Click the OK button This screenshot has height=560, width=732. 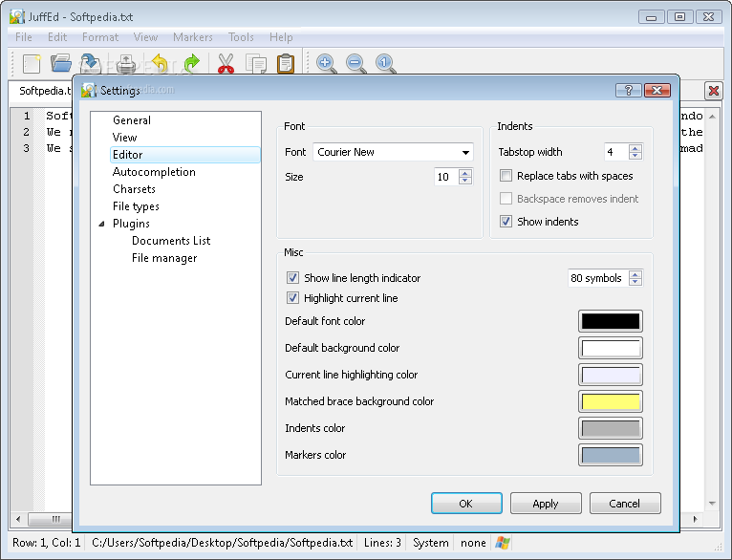tap(466, 503)
